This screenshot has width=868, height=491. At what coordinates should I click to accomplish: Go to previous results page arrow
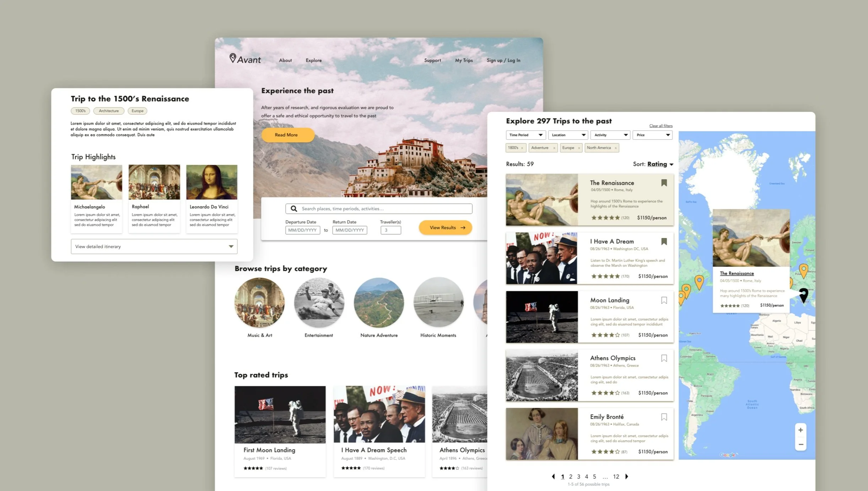553,476
